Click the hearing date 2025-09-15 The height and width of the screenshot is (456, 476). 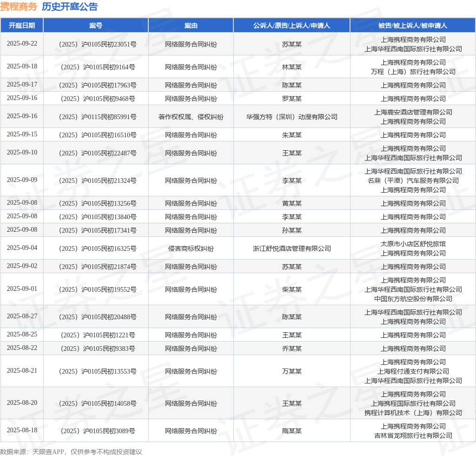22,134
